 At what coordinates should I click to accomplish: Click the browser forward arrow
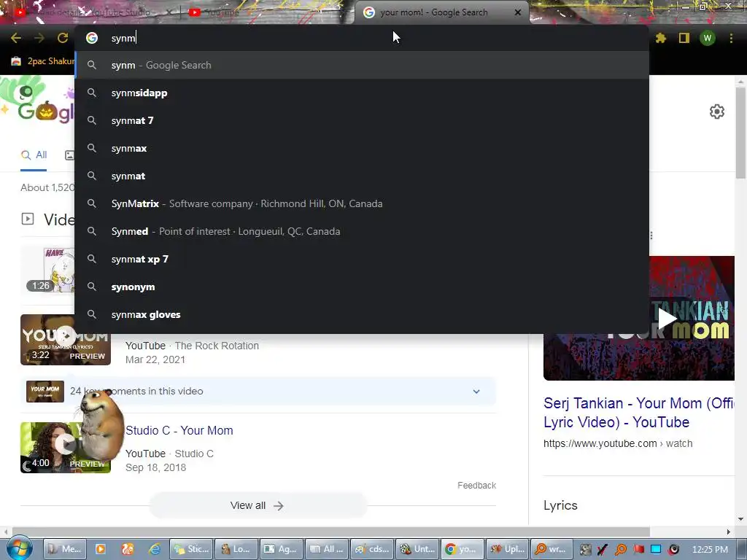coord(39,38)
